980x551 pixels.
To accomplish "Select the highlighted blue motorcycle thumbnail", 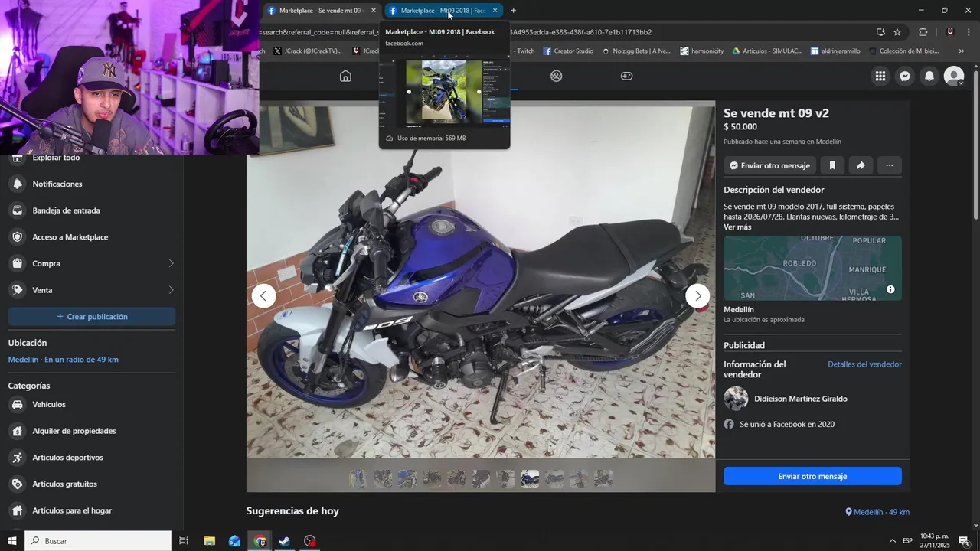I will [x=530, y=479].
